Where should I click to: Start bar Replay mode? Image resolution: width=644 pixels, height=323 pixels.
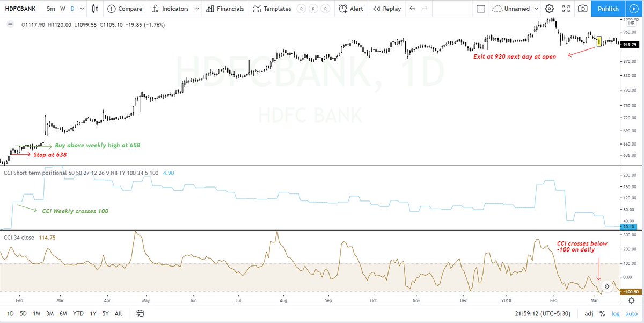pos(386,9)
